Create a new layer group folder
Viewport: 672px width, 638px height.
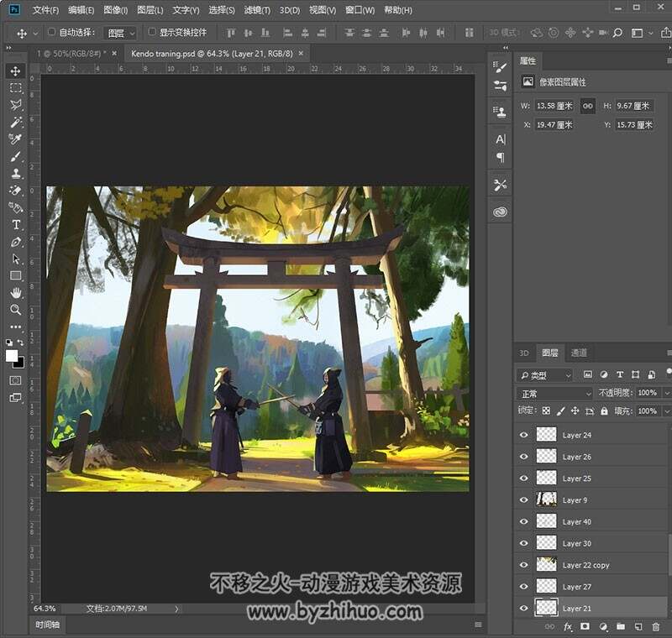[x=621, y=627]
